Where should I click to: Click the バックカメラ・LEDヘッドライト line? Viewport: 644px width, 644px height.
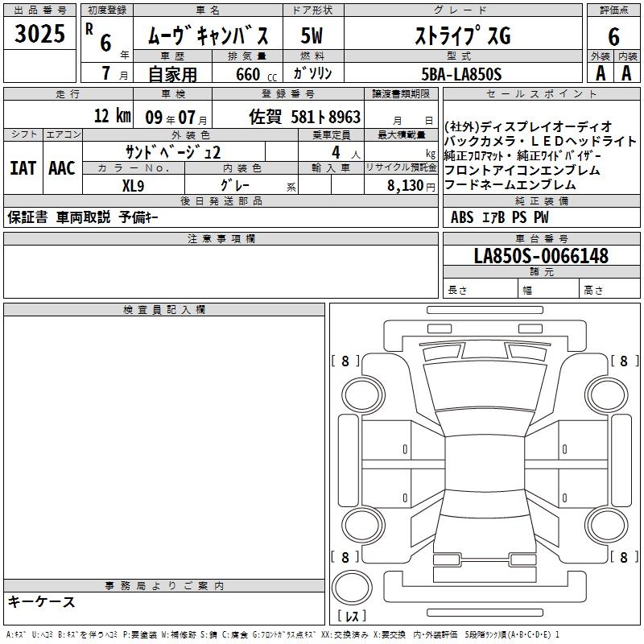tap(540, 142)
